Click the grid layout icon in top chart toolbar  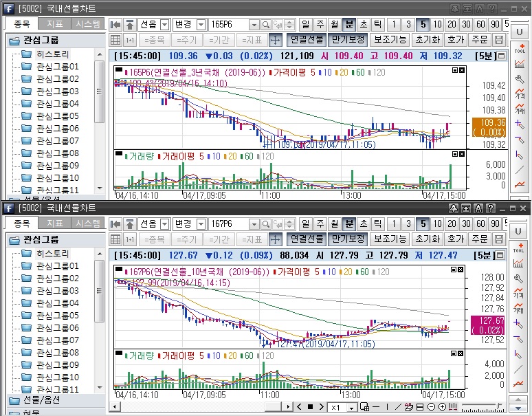[115, 40]
